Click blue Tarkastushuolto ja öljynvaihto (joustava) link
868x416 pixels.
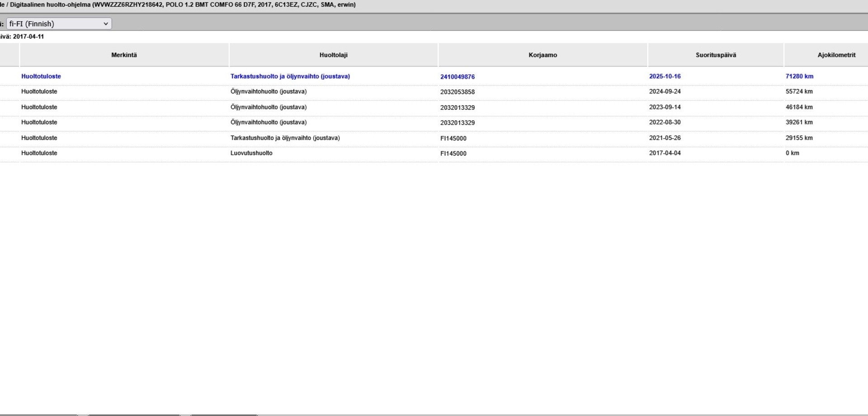[290, 76]
